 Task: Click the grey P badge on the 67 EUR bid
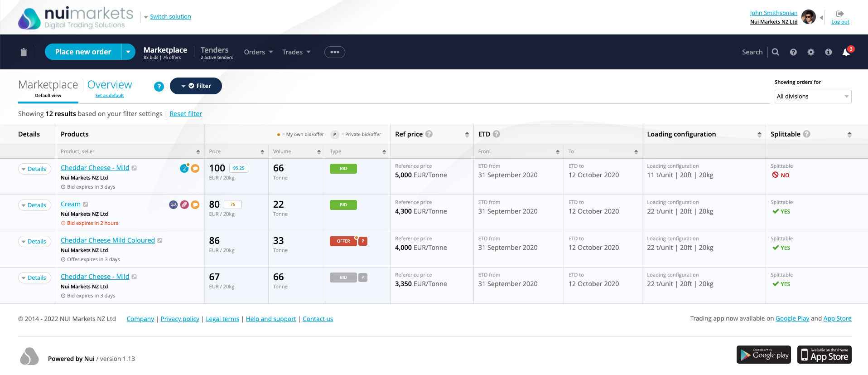tap(363, 278)
